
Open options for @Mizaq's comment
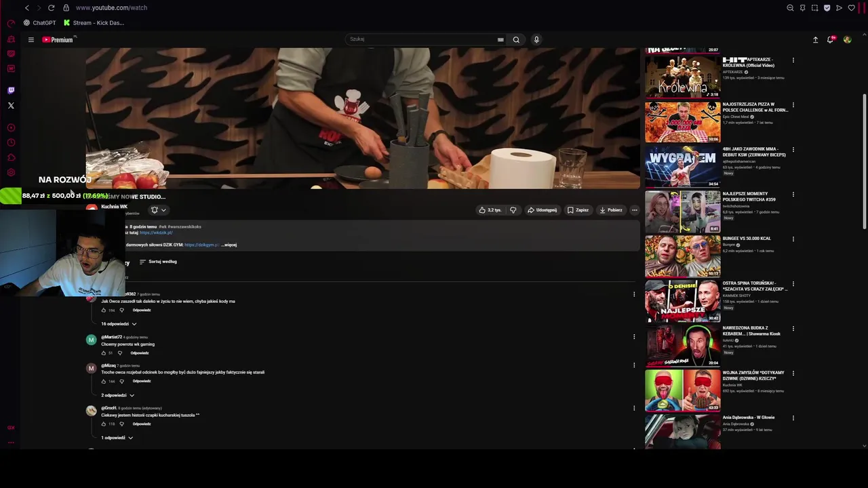point(634,365)
